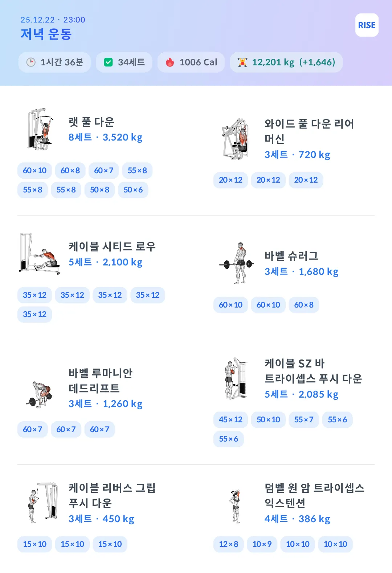392x573 pixels.
Task: Click the clock icon beside 1시간 36분
Action: (31, 62)
